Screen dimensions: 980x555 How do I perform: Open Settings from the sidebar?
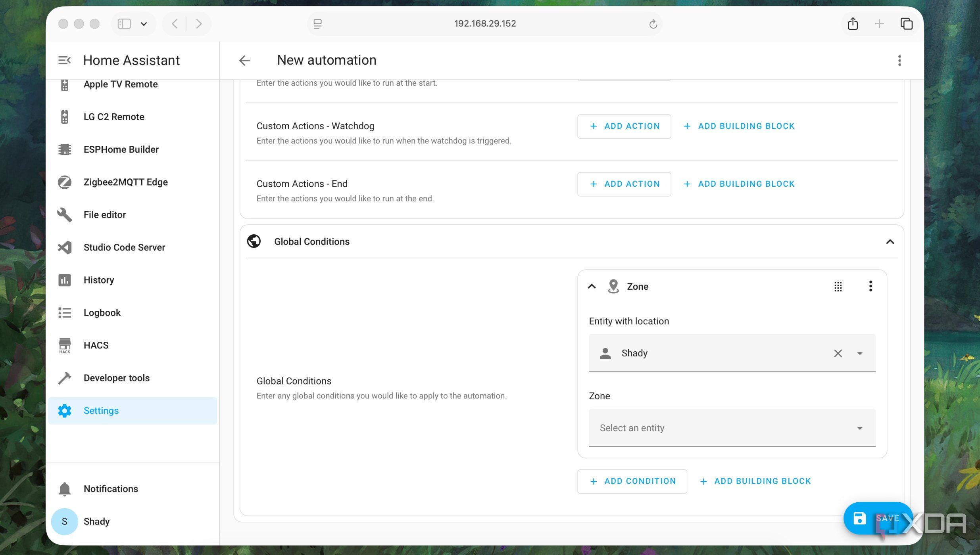pyautogui.click(x=133, y=411)
